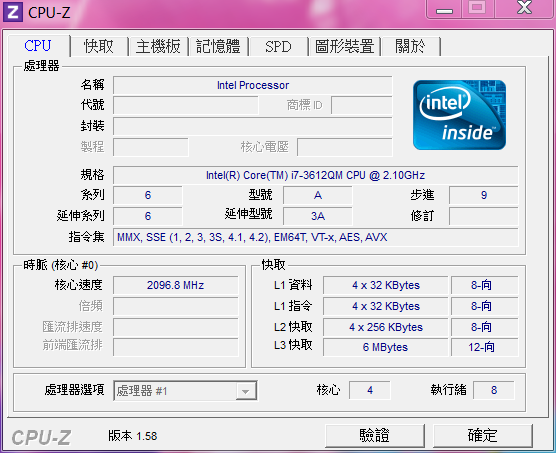
Task: Click the L1 資料 value 4 x 32 KBytes
Action: coord(385,285)
